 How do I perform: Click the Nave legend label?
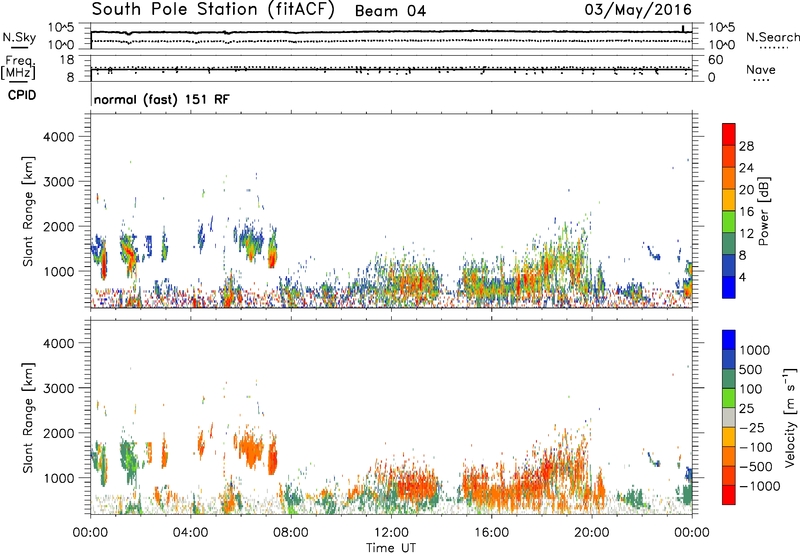[761, 69]
